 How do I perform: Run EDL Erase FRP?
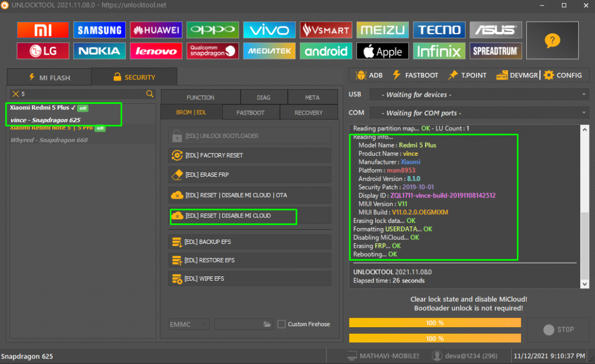tap(250, 175)
